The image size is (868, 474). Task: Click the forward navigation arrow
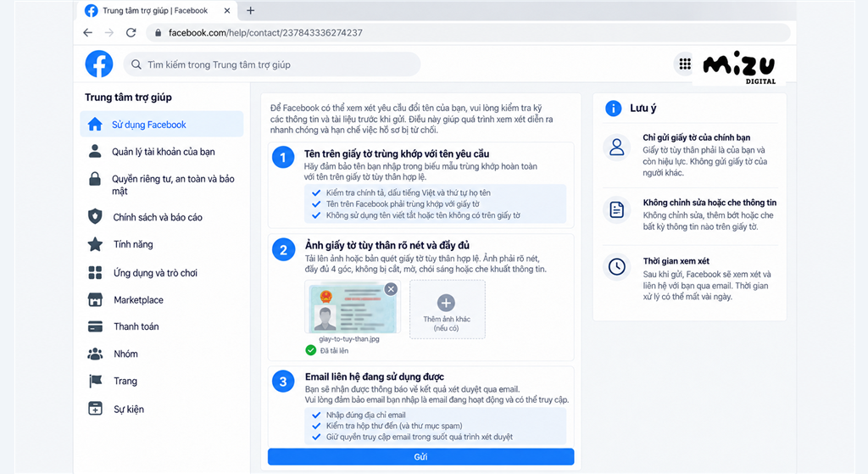(109, 33)
